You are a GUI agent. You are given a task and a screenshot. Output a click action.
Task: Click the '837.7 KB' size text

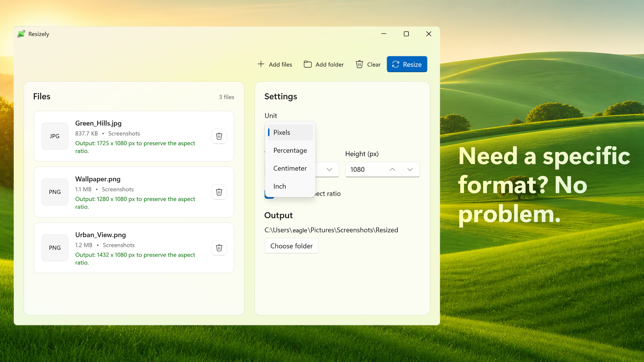pos(87,133)
